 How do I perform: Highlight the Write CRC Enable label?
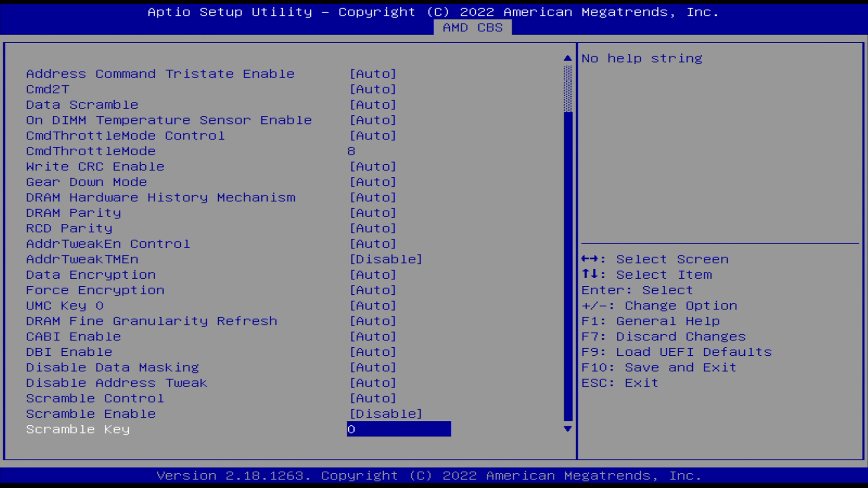coord(95,167)
